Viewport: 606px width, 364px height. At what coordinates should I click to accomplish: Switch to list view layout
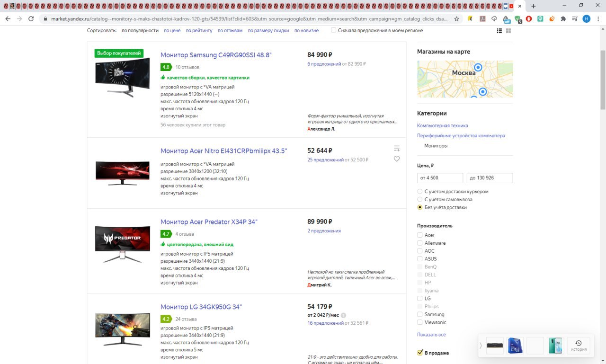tap(499, 30)
